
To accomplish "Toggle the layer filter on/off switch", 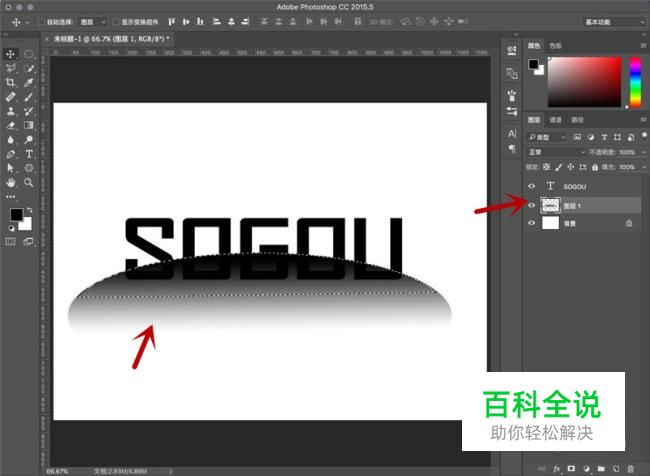I will point(644,136).
